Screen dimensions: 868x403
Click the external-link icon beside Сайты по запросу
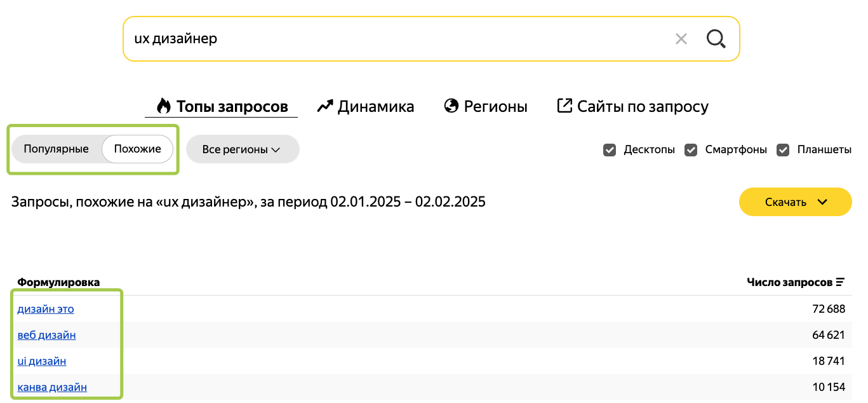click(564, 106)
